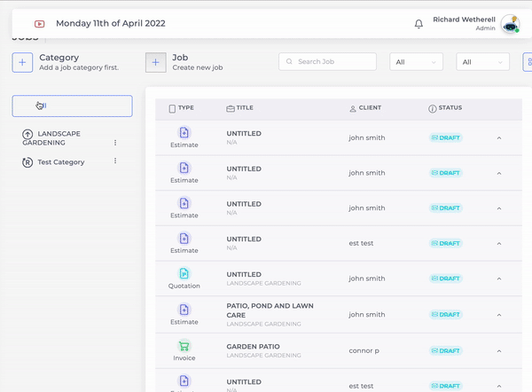Click the plus icon to create new Job
The height and width of the screenshot is (392, 532).
[155, 62]
